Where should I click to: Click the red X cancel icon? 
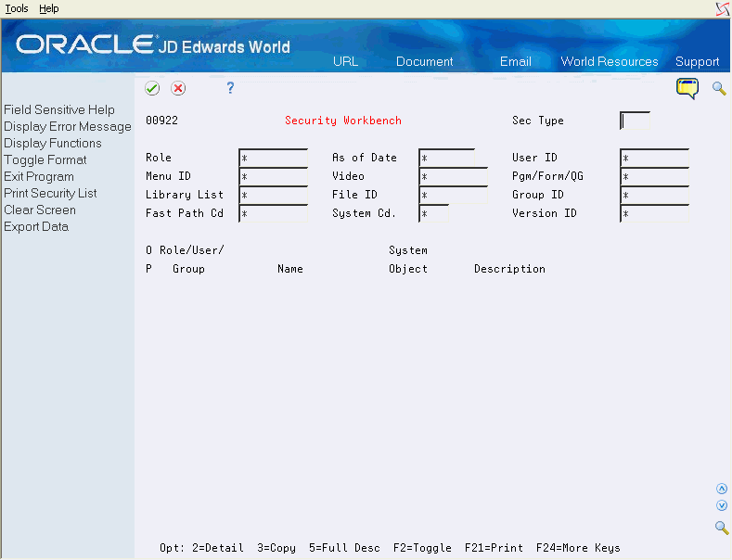pos(178,88)
